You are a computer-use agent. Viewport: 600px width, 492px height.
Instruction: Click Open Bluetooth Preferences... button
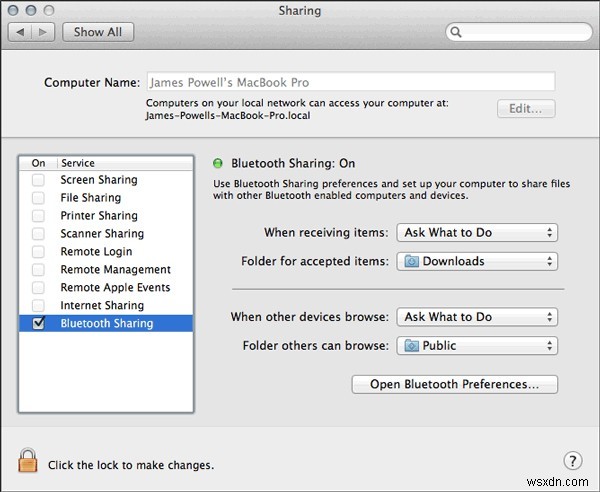click(x=455, y=384)
